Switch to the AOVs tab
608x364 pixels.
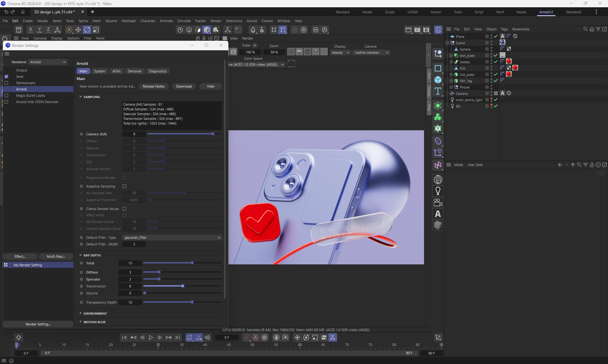tap(116, 71)
